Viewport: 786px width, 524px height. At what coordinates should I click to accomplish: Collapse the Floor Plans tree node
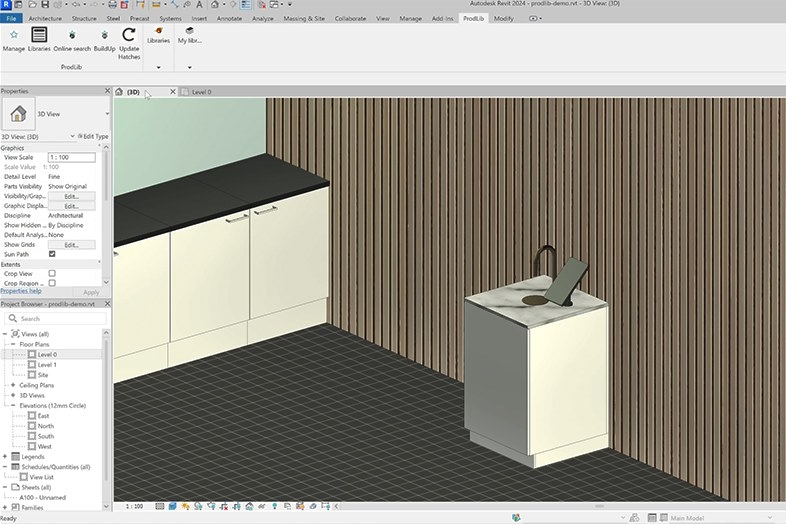click(x=13, y=344)
